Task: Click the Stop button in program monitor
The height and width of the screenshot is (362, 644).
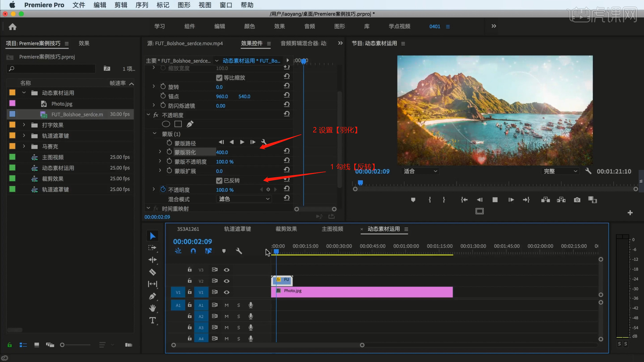Action: point(495,200)
